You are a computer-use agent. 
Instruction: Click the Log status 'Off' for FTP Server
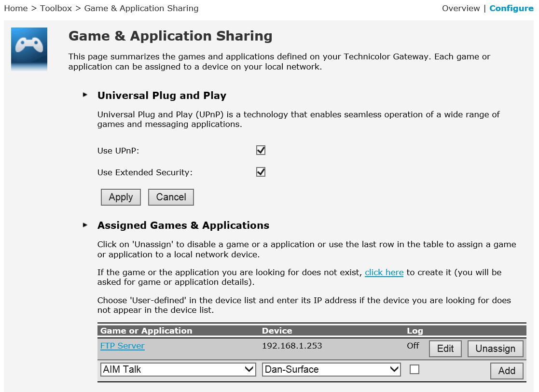pos(413,346)
